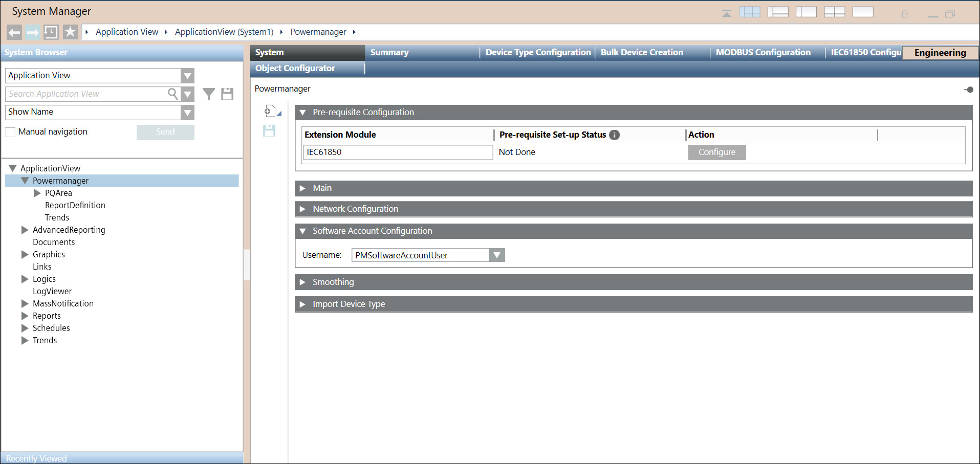This screenshot has width=980, height=464.
Task: Click the favorites star icon
Action: pos(70,32)
